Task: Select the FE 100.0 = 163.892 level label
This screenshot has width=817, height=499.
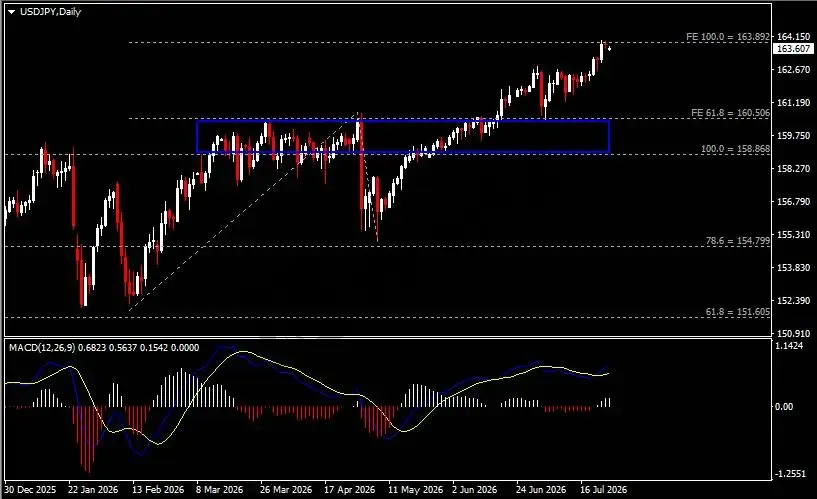Action: coord(727,36)
